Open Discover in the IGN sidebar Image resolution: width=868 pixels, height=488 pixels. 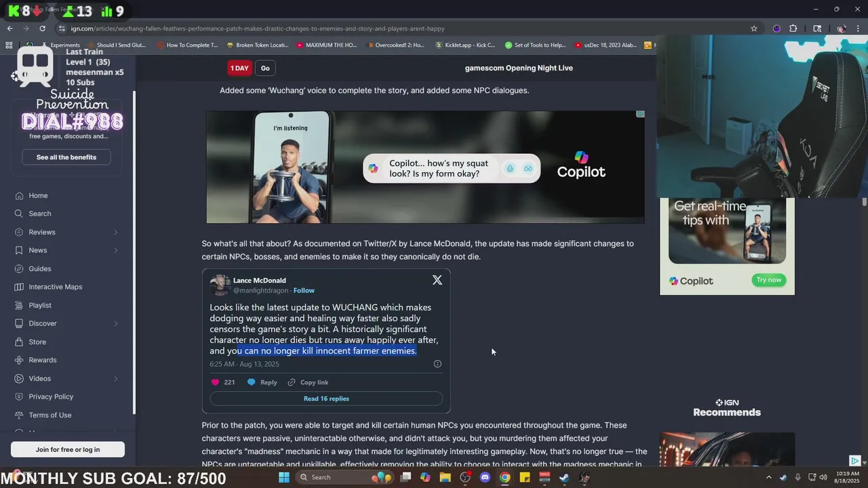pyautogui.click(x=42, y=323)
